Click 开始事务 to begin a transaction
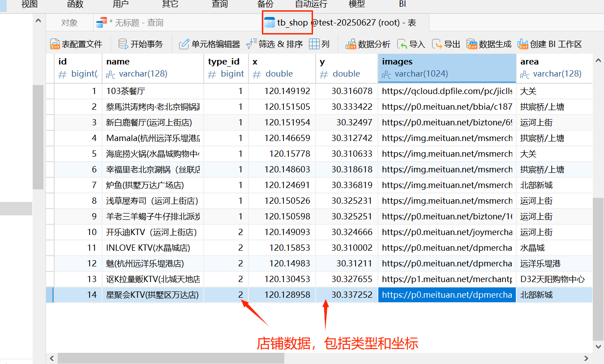604x364 pixels. click(x=141, y=44)
